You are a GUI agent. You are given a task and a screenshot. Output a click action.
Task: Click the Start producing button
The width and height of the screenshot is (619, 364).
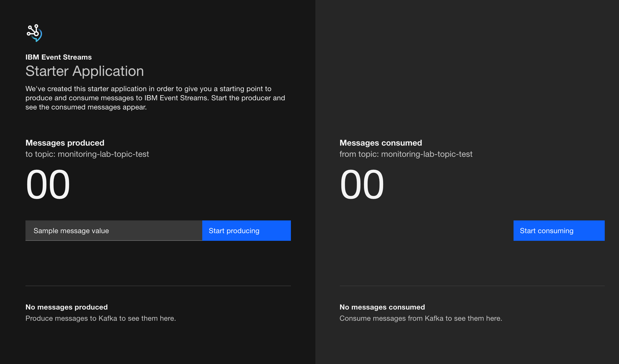[246, 231]
